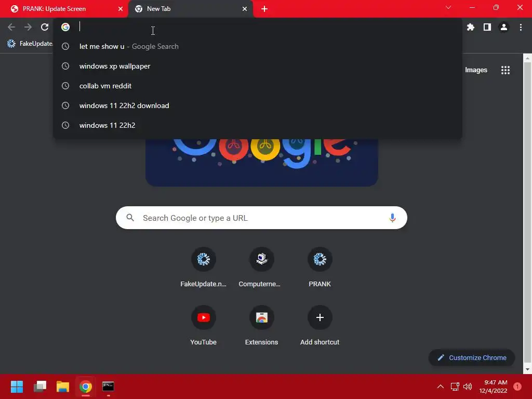Open Chrome's three-dot menu
532x399 pixels.
click(521, 27)
